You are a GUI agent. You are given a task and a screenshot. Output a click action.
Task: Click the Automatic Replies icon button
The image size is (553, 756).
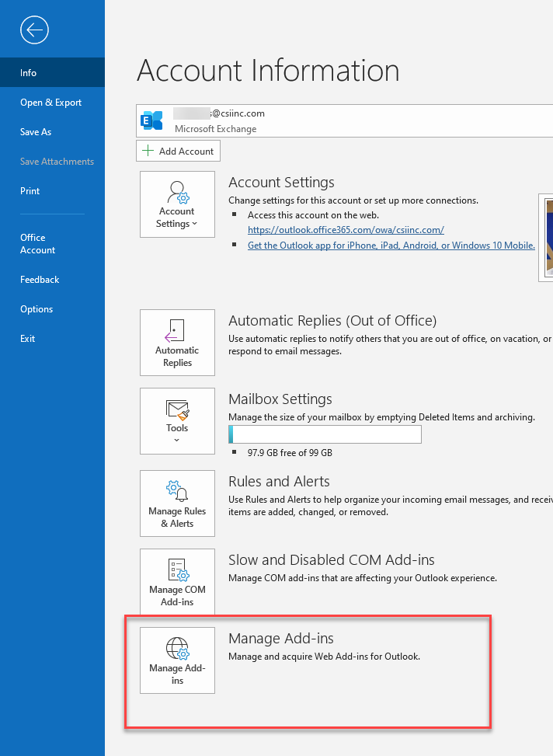177,343
